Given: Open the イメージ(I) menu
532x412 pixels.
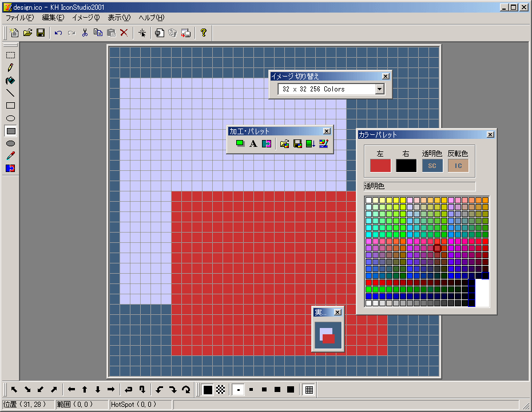Looking at the screenshot, I should tap(86, 18).
